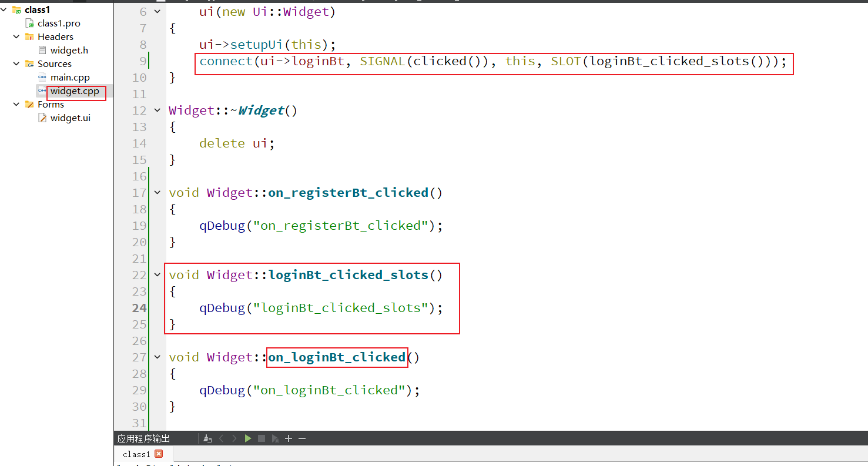Image resolution: width=868 pixels, height=466 pixels.
Task: Click "delete ui;" statement
Action: [x=237, y=143]
